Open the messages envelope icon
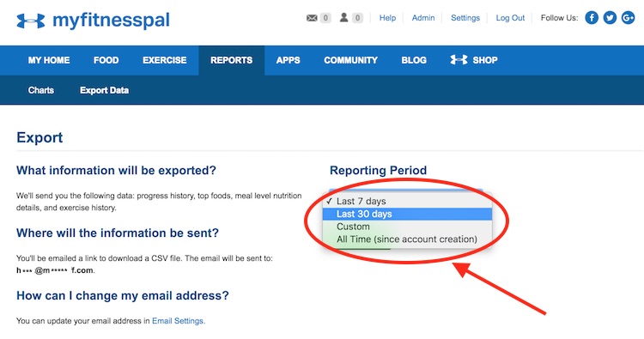This screenshot has height=339, width=644. [x=313, y=18]
